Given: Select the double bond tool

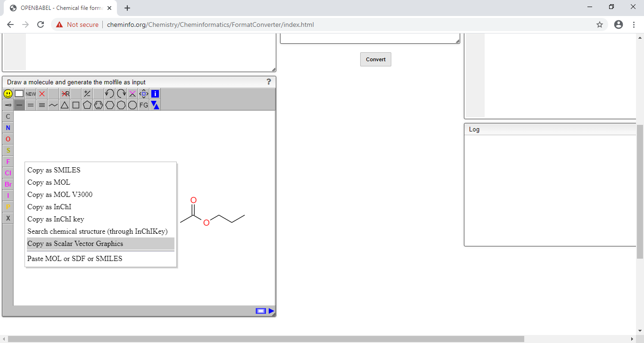Looking at the screenshot, I should pyautogui.click(x=31, y=105).
